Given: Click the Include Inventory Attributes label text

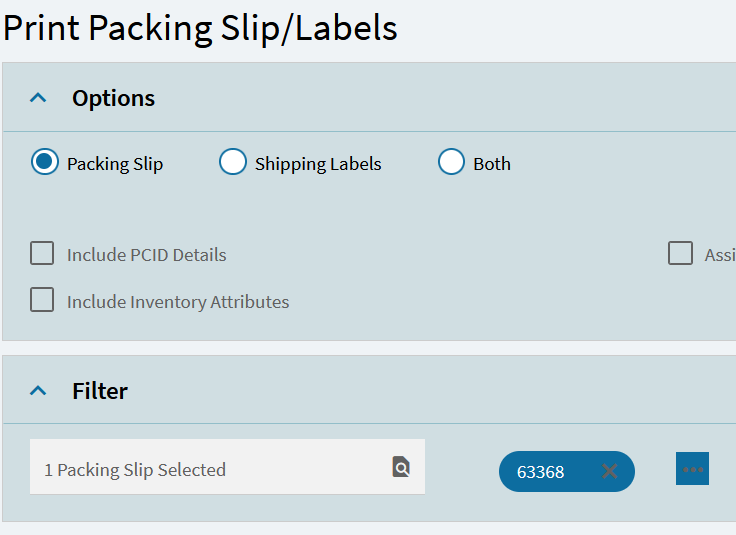Looking at the screenshot, I should coord(178,302).
